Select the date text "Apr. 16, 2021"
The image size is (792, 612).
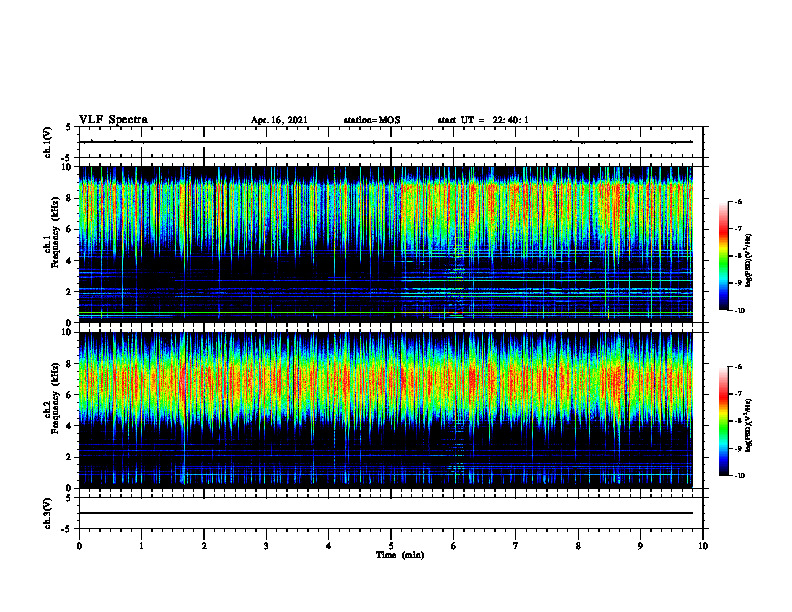(x=279, y=120)
